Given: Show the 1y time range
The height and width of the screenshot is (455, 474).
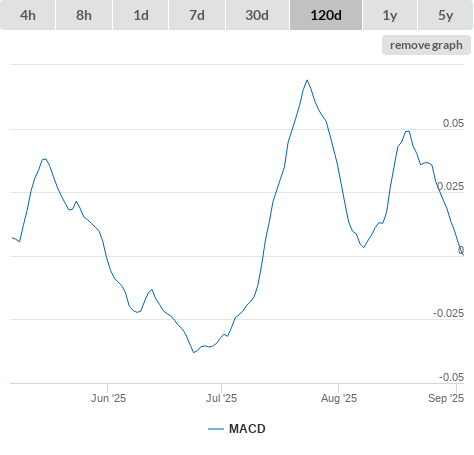Looking at the screenshot, I should click(390, 15).
